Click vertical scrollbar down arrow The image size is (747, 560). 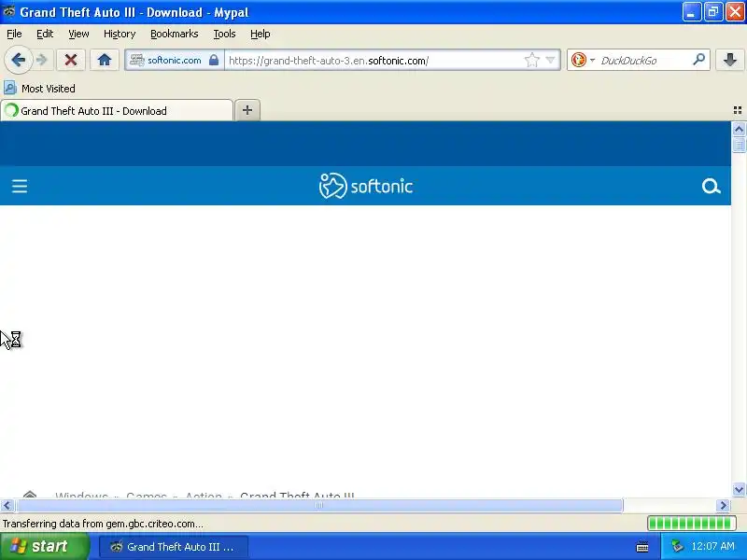pyautogui.click(x=739, y=489)
